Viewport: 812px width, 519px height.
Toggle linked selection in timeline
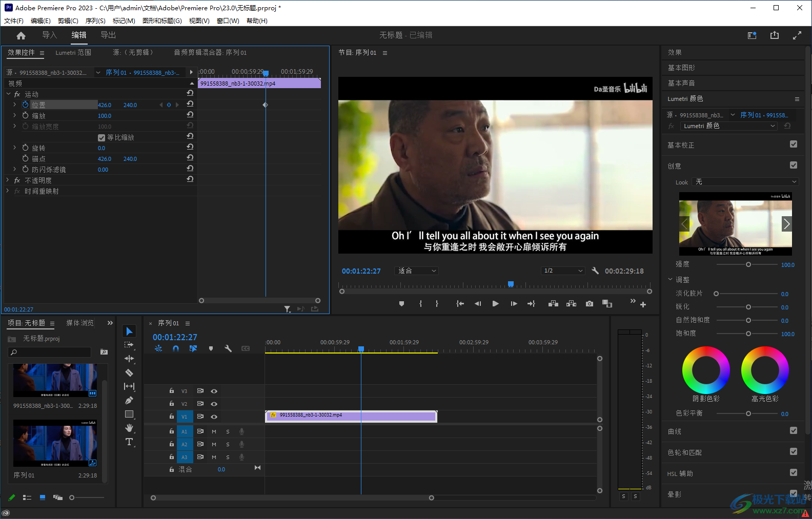(x=193, y=348)
